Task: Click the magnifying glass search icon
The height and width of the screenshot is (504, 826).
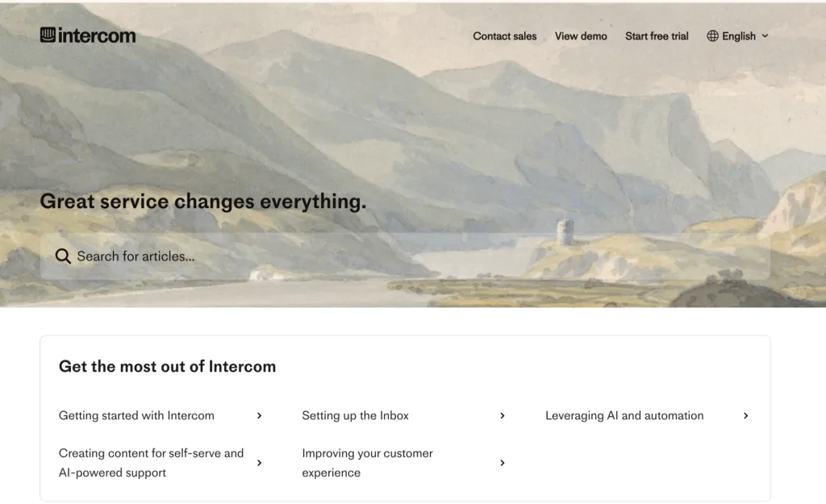Action: coord(63,256)
